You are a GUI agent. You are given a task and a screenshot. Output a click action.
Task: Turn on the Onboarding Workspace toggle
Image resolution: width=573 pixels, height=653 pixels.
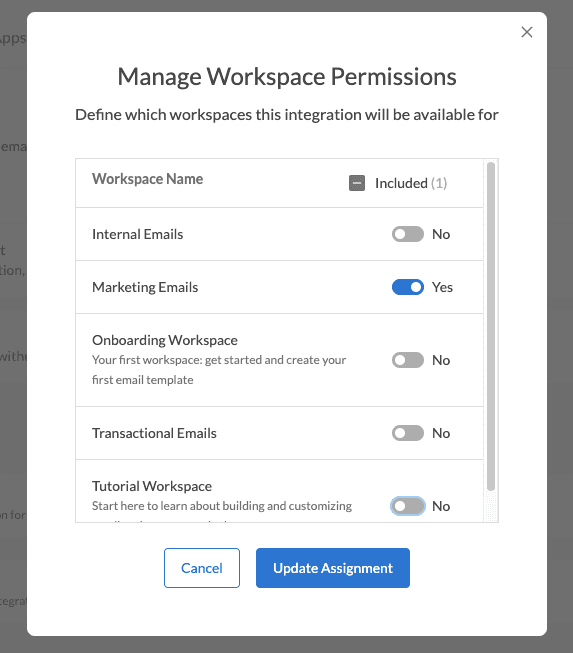(x=408, y=360)
